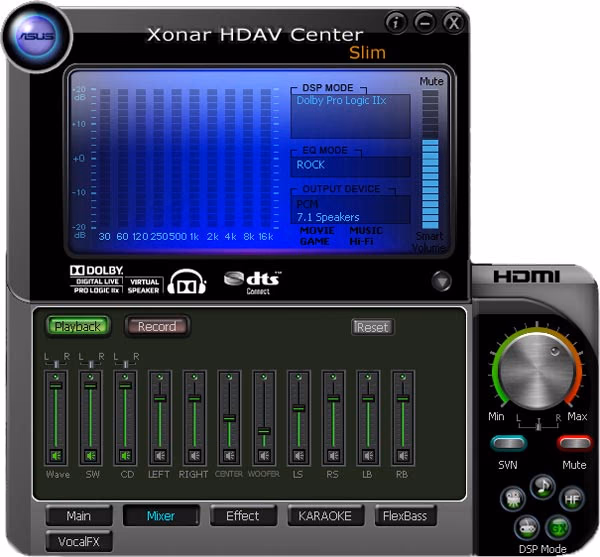Click the 7.1 Speakers output device text
The width and height of the screenshot is (600, 557).
point(328,217)
